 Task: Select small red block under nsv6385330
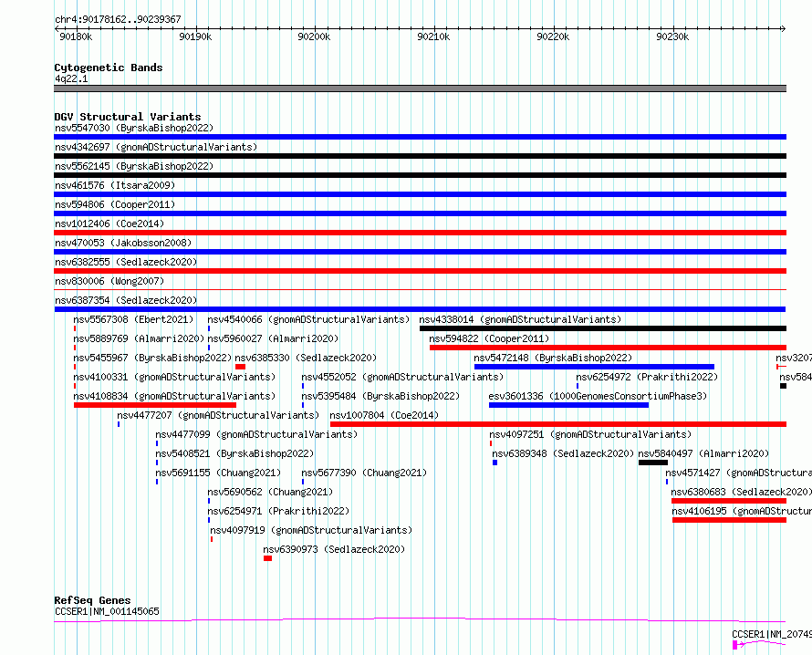[x=240, y=367]
